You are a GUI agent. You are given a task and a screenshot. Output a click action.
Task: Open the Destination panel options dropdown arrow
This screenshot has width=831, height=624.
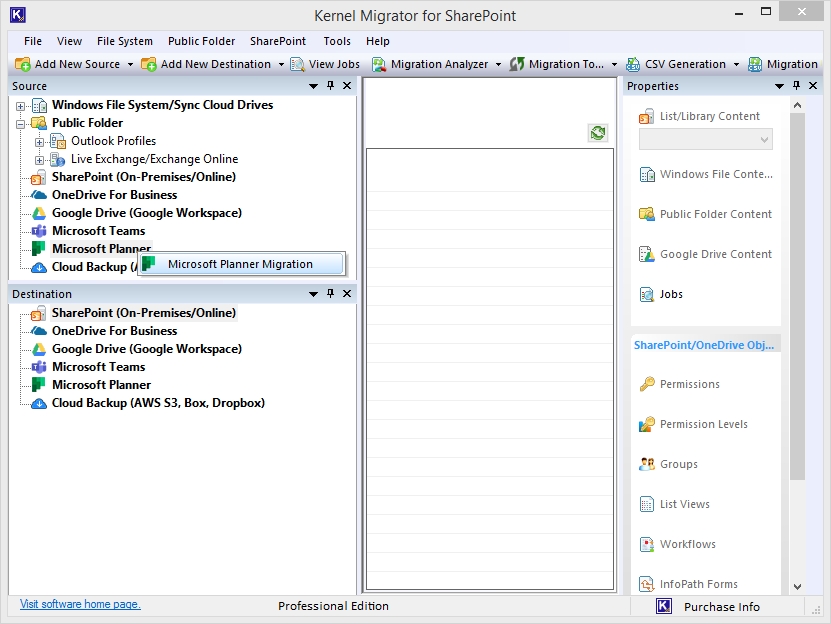point(313,294)
